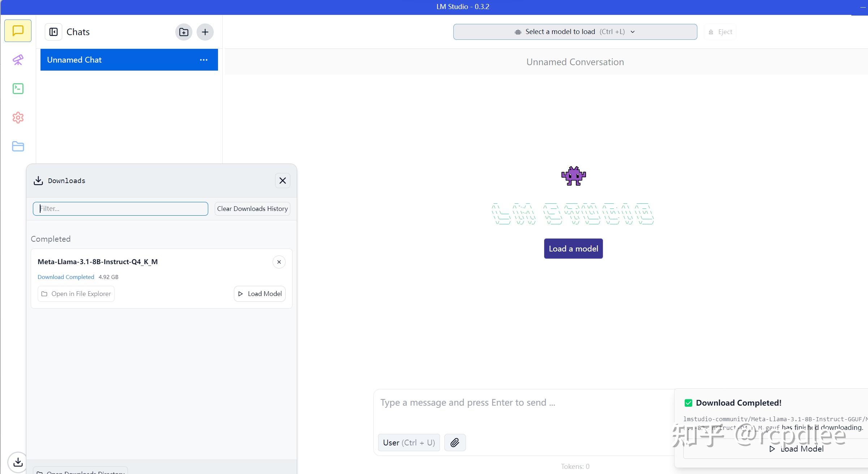Click Open Downloads Directory button
Image resolution: width=868 pixels, height=474 pixels.
(80, 471)
